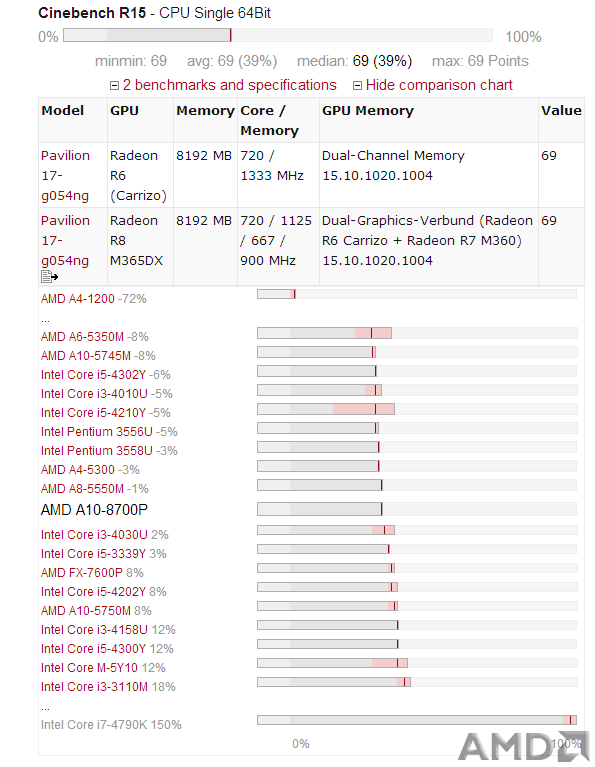Open Intel Core i7-4790K link
595x767 pixels.
pyautogui.click(x=94, y=725)
